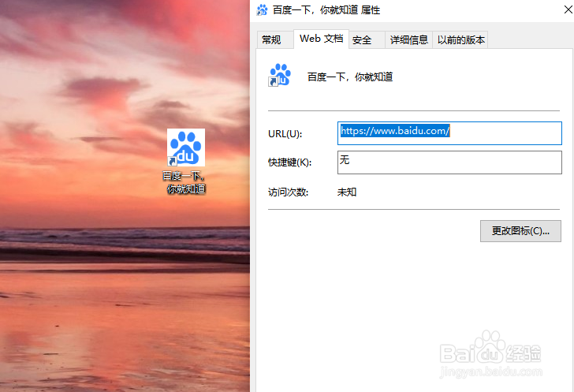Click the Baidu paw icon in the title bar

coord(262,10)
